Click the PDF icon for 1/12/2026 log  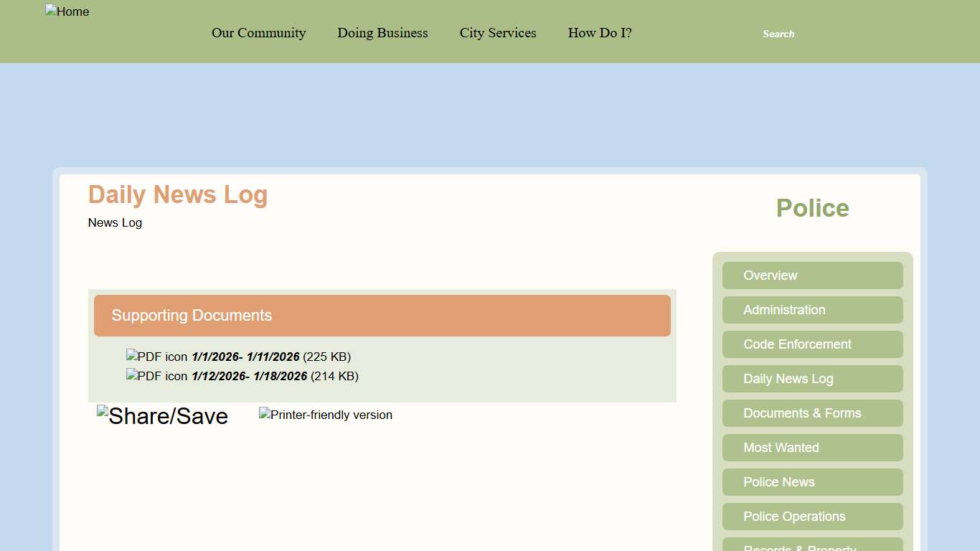(156, 377)
